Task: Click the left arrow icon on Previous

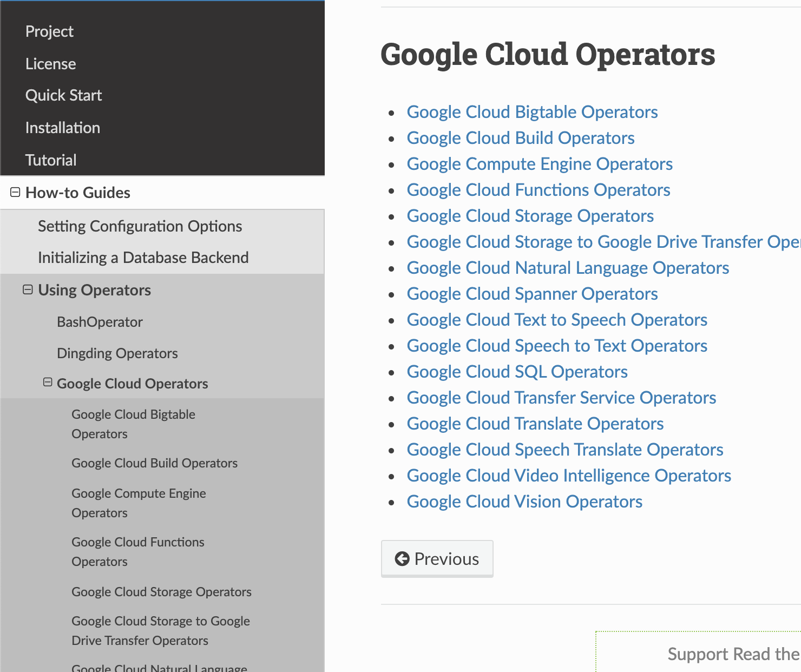Action: coord(402,558)
